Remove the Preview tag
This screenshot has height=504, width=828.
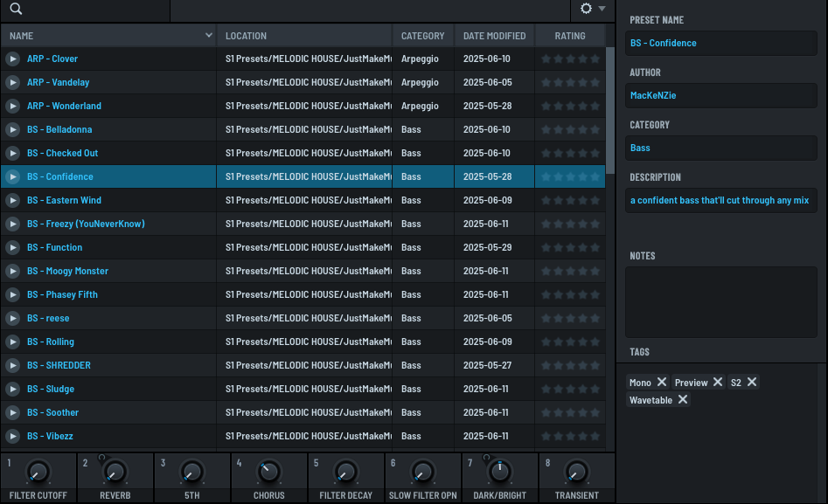tap(718, 383)
